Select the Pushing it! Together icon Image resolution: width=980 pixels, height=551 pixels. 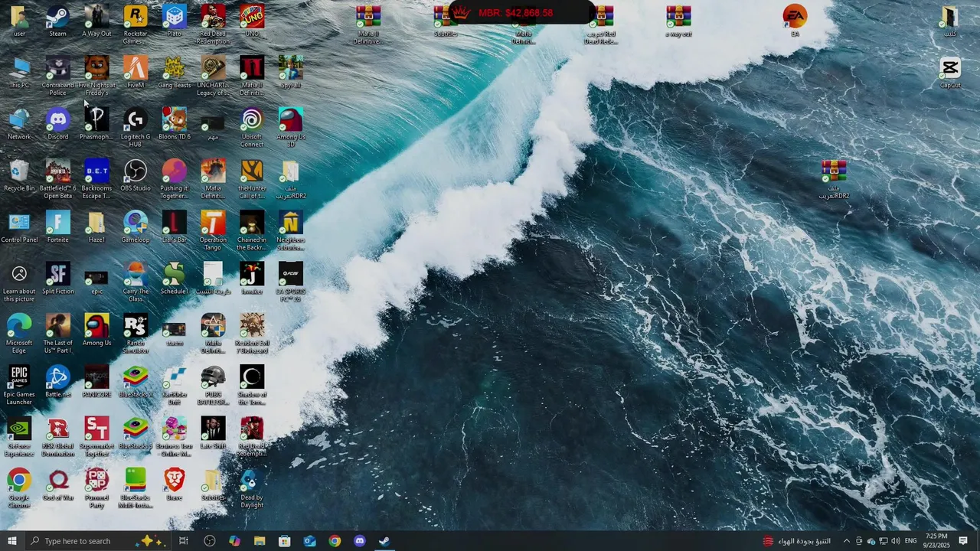pyautogui.click(x=175, y=179)
